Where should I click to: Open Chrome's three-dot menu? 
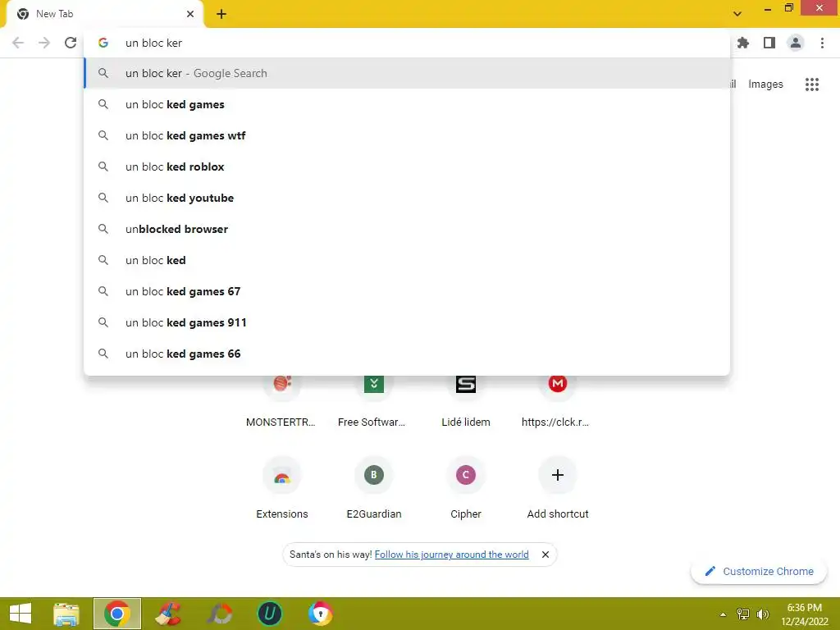pos(822,43)
